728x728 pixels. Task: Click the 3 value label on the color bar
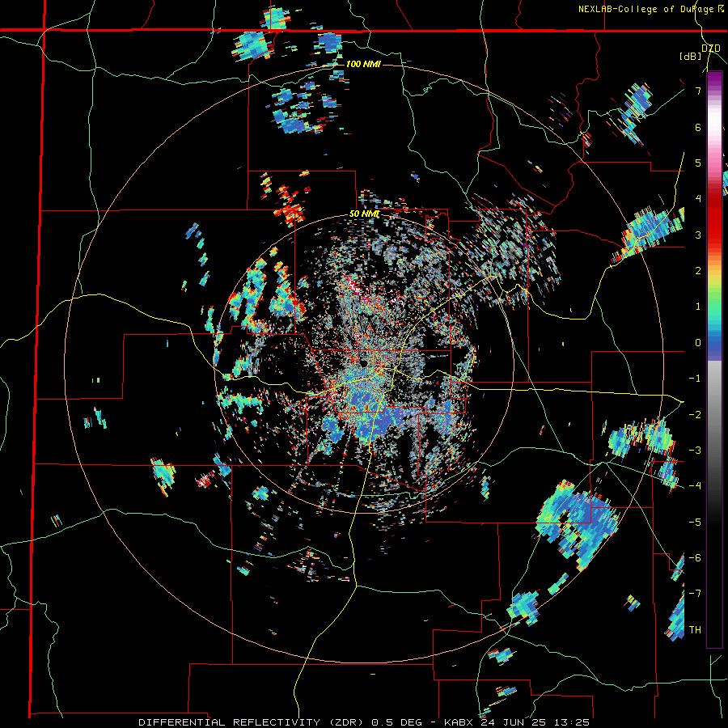pyautogui.click(x=698, y=235)
